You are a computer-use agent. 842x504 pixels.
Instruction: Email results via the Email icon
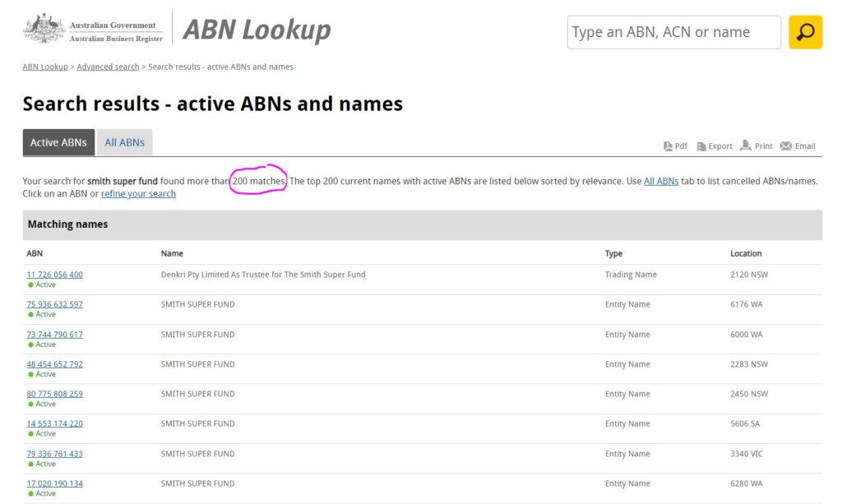click(797, 146)
